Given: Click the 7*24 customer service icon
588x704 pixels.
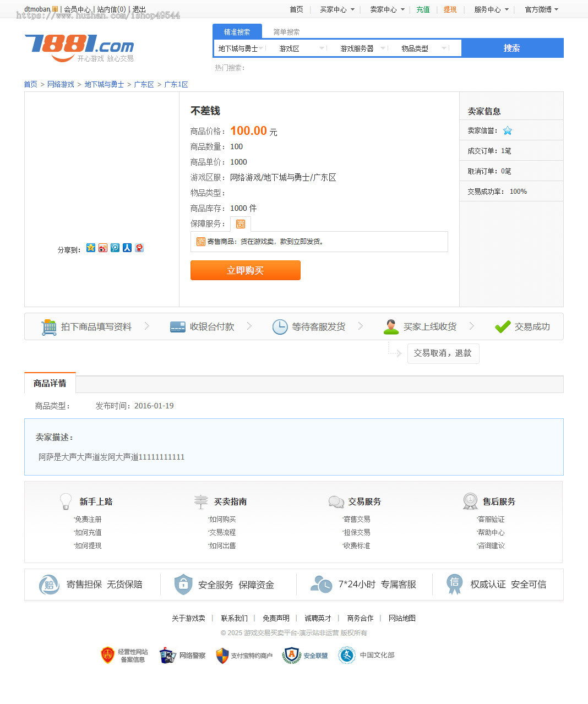Looking at the screenshot, I should [321, 584].
